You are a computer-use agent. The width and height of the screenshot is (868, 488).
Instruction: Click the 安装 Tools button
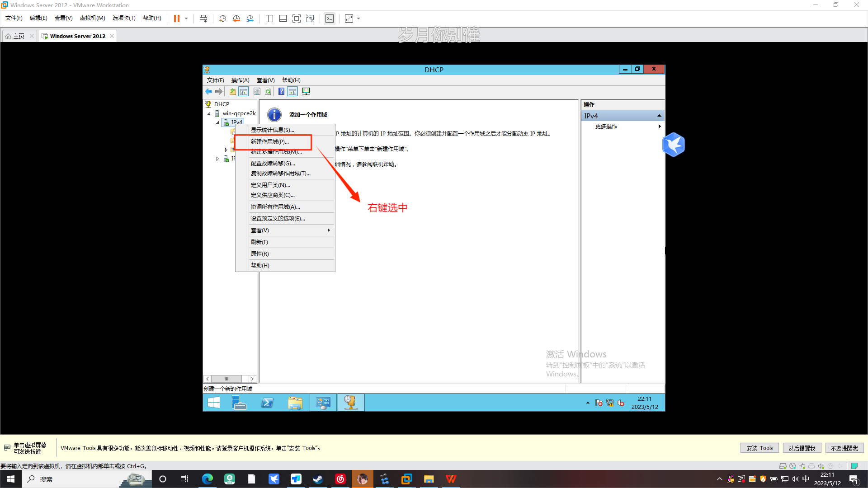point(759,448)
